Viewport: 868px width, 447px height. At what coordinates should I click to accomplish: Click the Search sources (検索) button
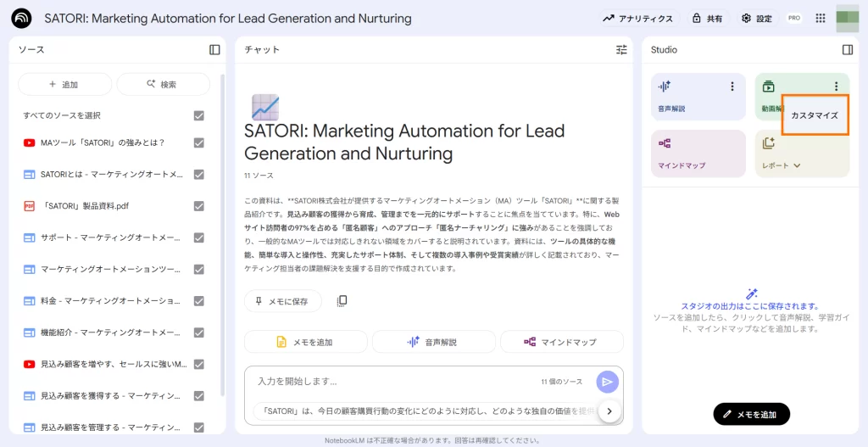click(164, 84)
